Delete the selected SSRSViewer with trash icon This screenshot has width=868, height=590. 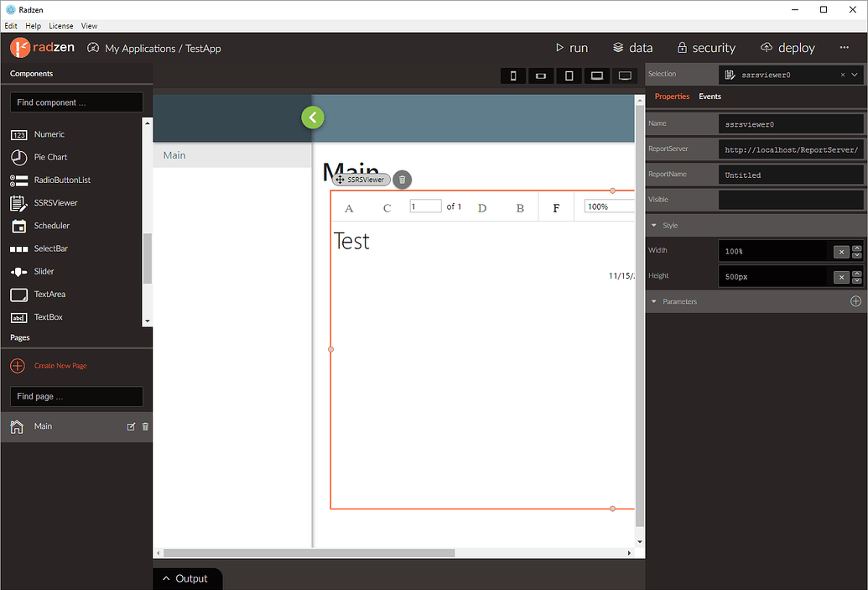(402, 179)
